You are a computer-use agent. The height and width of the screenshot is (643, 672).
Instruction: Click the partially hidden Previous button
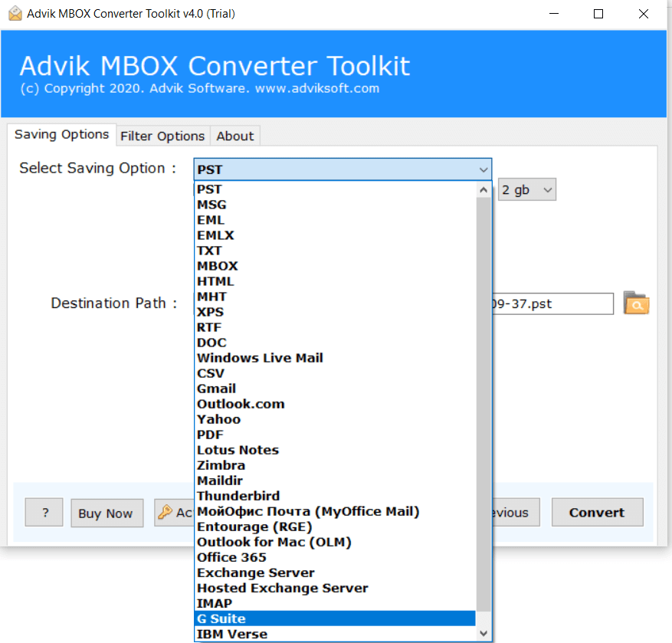[516, 512]
